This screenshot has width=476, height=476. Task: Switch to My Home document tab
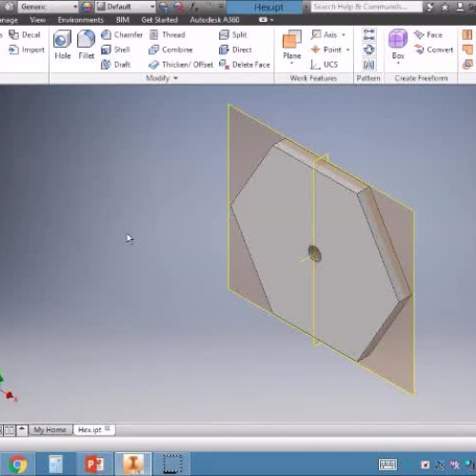point(50,430)
